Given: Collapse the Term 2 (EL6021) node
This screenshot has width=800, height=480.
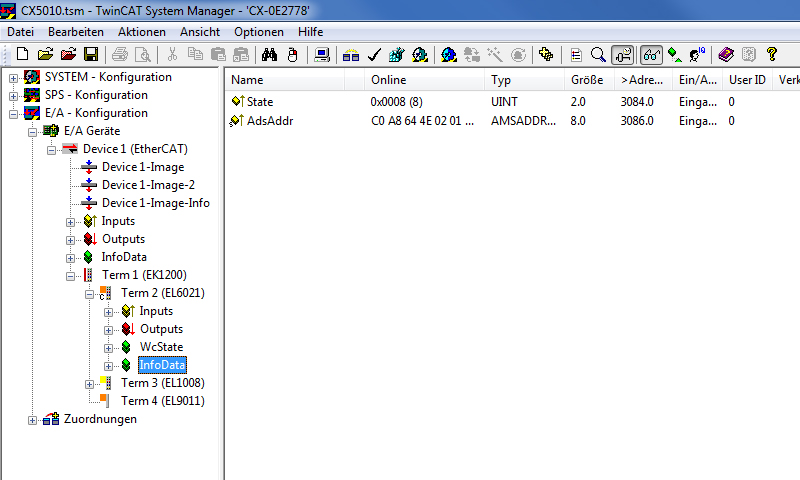Looking at the screenshot, I should (x=89, y=294).
